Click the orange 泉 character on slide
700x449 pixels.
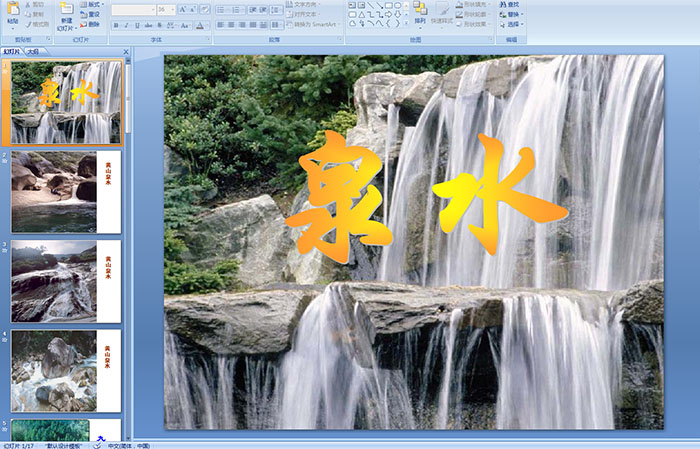coord(340,196)
